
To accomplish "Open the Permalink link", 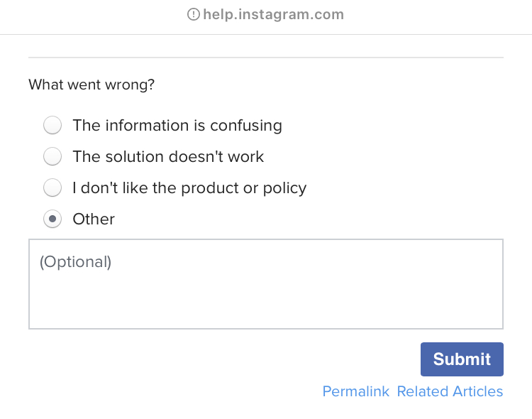I will [356, 391].
